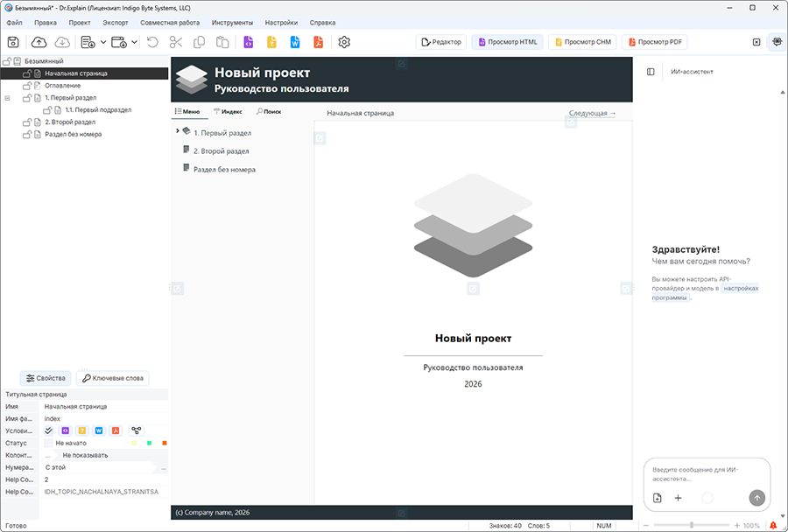Open settings via the gear toolbar icon
788x532 pixels.
[344, 42]
